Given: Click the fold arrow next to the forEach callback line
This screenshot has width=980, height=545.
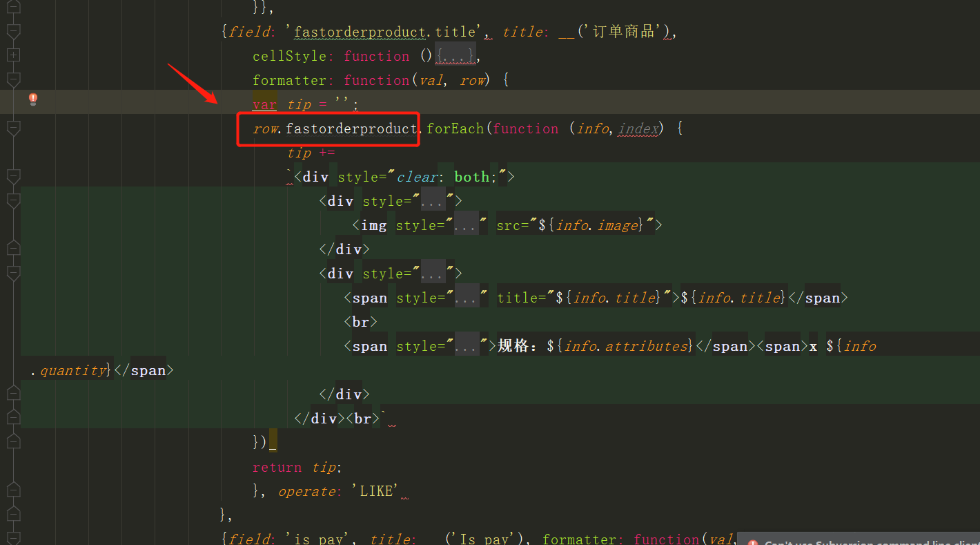Looking at the screenshot, I should [13, 128].
